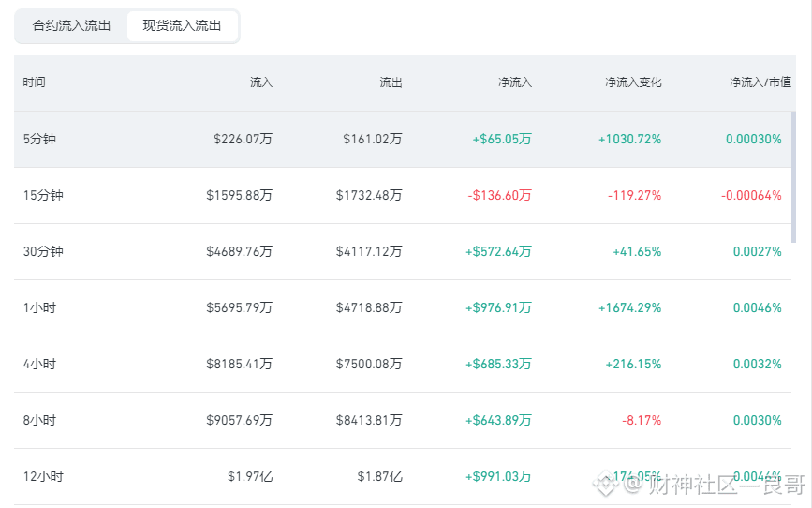Click the 净流入 column header
This screenshot has height=508, width=812.
pos(515,82)
